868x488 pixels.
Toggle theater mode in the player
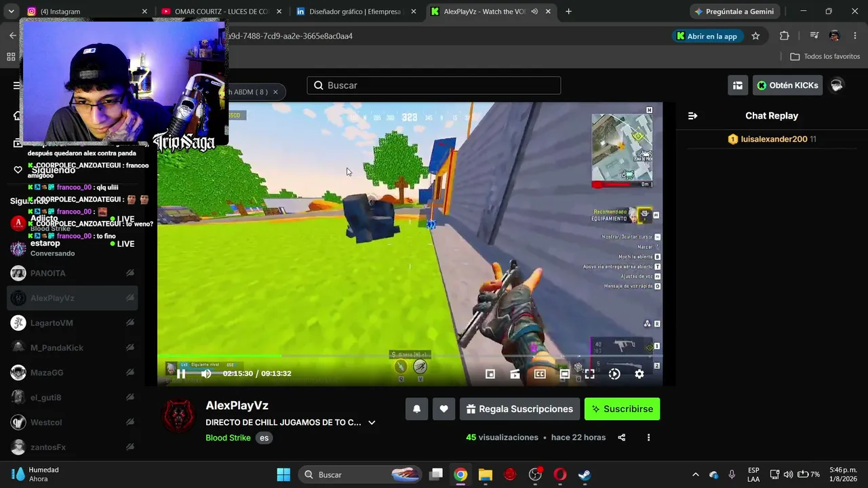(x=564, y=373)
